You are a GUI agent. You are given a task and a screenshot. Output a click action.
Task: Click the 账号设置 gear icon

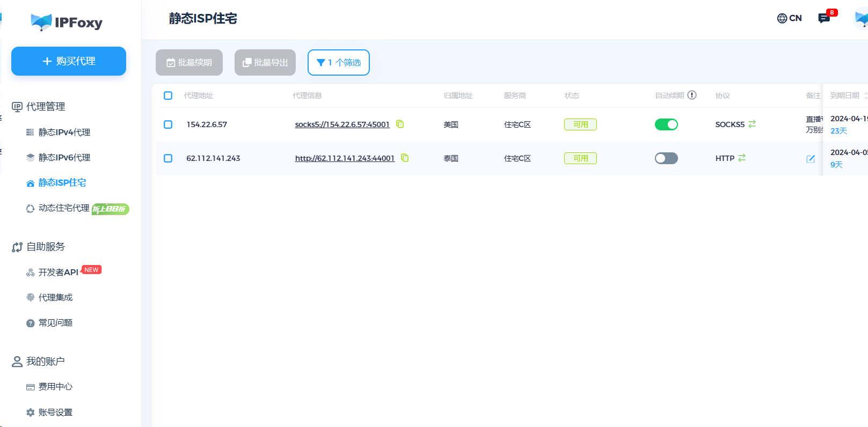click(30, 413)
